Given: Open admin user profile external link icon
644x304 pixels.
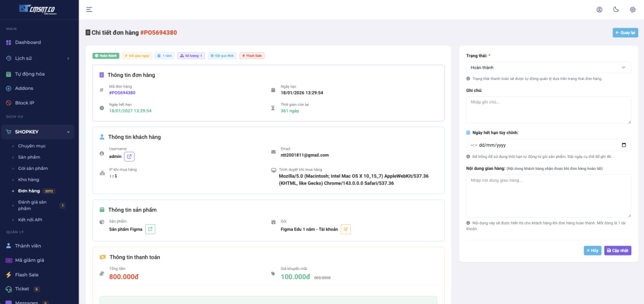Looking at the screenshot, I should click(x=129, y=156).
